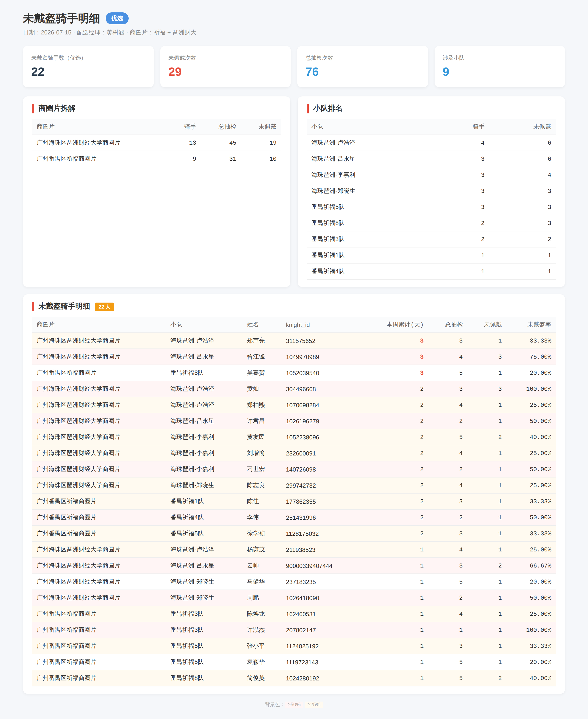Select the 未佩戴次数 value 29
Viewport: 588px width, 719px height.
pos(175,72)
